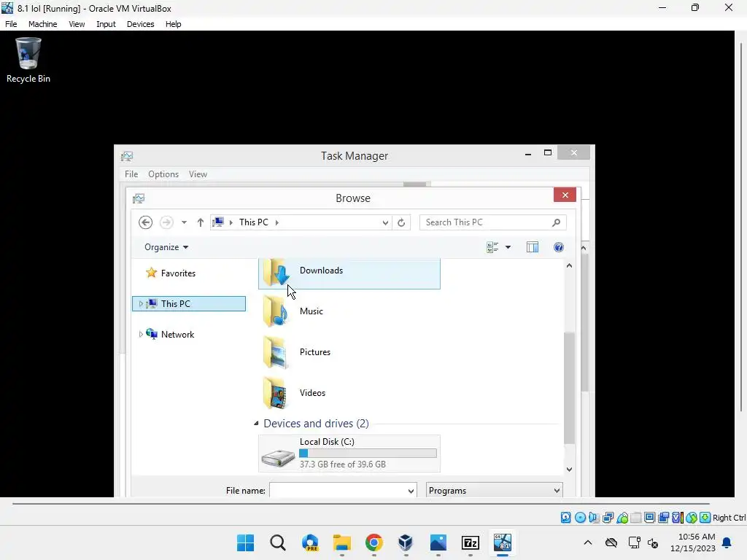Click the breadcrumb arrow after This PC
Viewport: 747px width, 560px height.
click(276, 222)
